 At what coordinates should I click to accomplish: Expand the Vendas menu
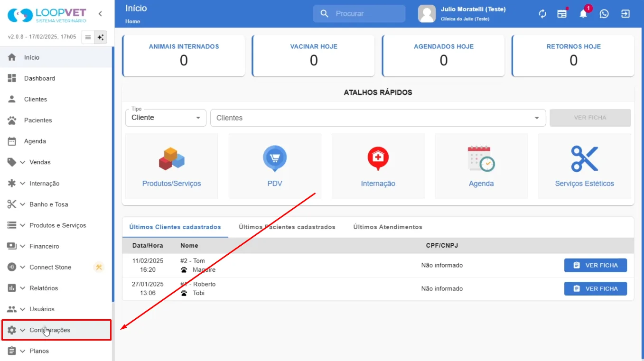pos(56,162)
